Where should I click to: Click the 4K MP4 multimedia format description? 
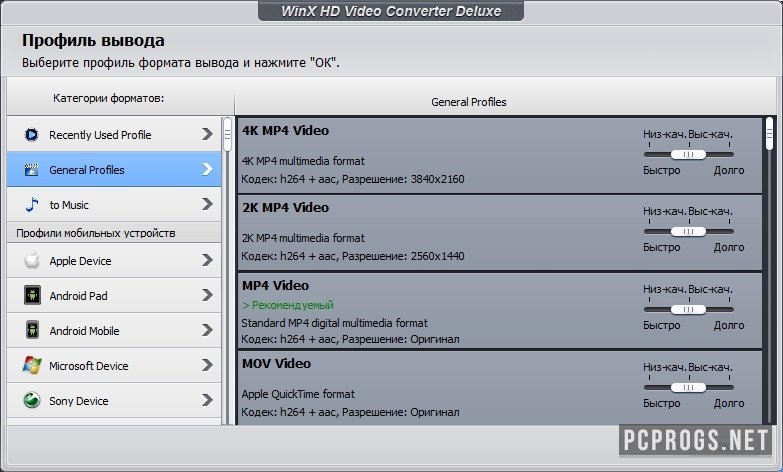pyautogui.click(x=303, y=161)
